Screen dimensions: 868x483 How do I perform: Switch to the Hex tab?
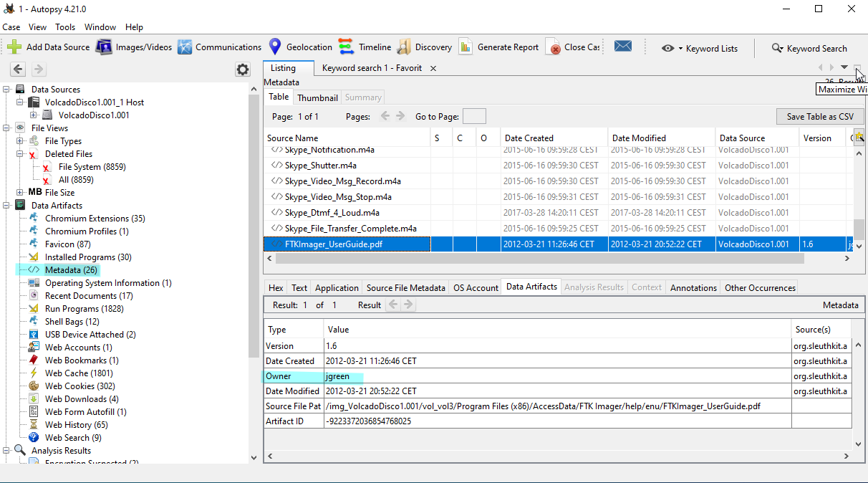(x=276, y=288)
